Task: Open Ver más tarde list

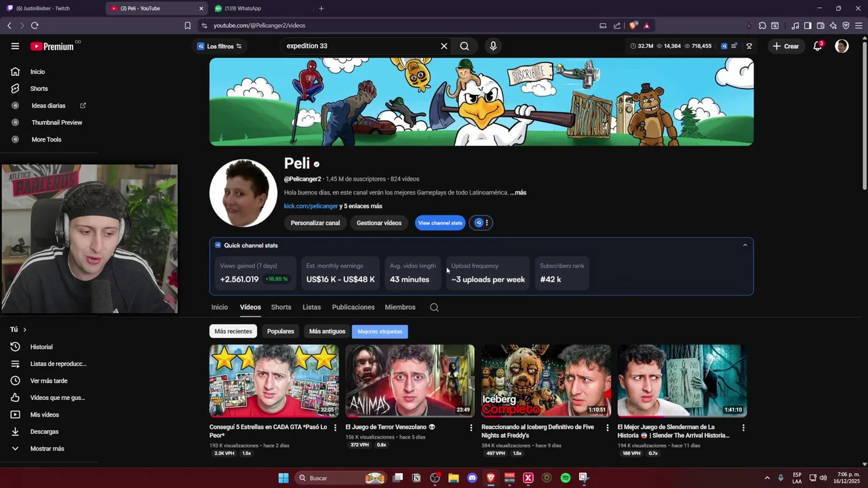Action: 49,381
